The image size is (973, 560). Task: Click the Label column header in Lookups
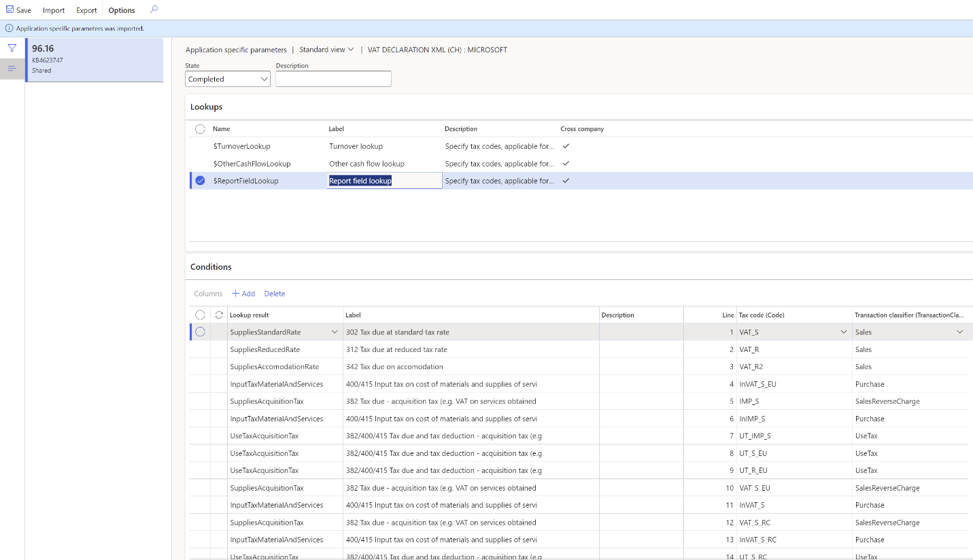click(337, 129)
